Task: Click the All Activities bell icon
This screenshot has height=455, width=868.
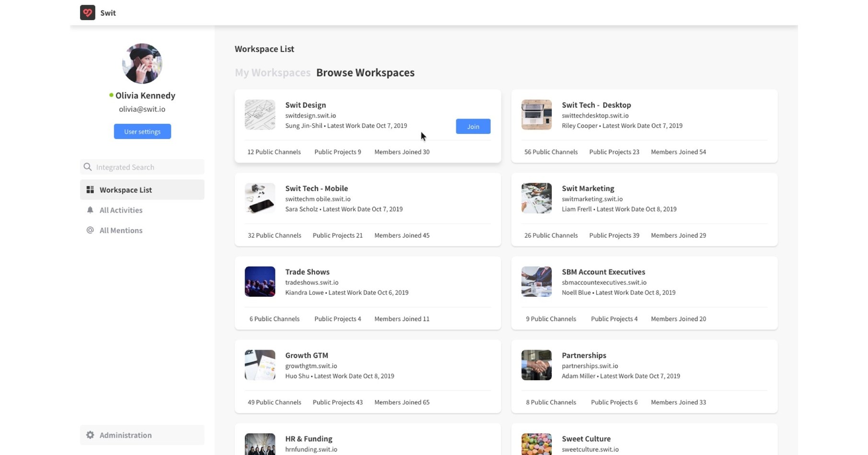Action: click(90, 210)
